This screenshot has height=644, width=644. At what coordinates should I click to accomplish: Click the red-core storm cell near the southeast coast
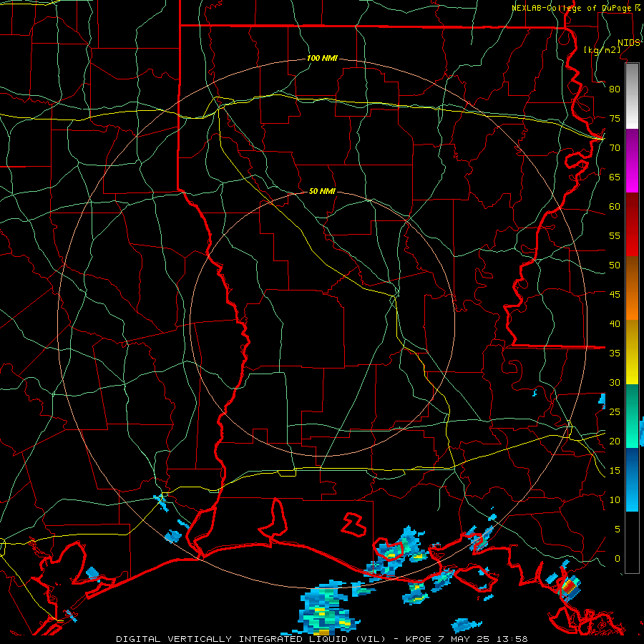(570, 587)
